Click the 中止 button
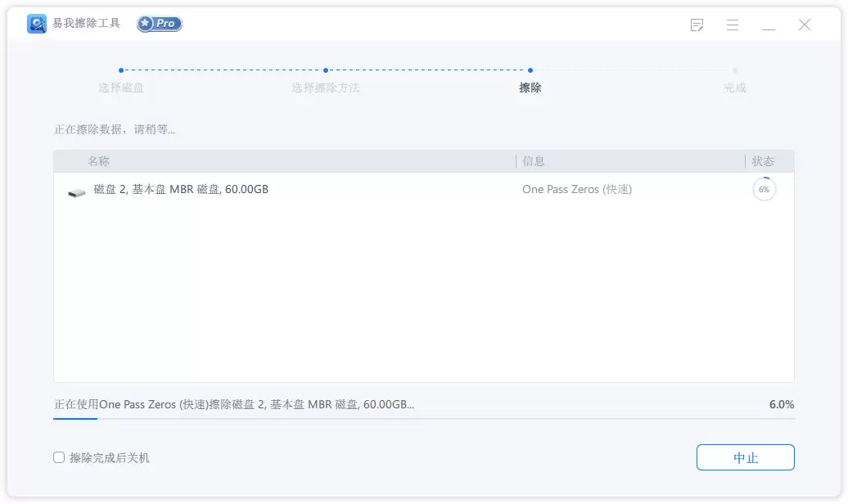Image resolution: width=848 pixels, height=504 pixels. pos(745,457)
